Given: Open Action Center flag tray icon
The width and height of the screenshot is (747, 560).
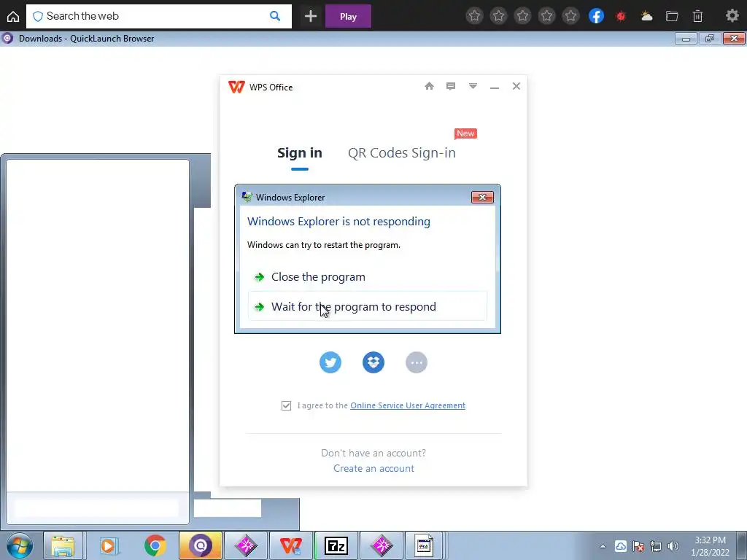Looking at the screenshot, I should (x=638, y=546).
